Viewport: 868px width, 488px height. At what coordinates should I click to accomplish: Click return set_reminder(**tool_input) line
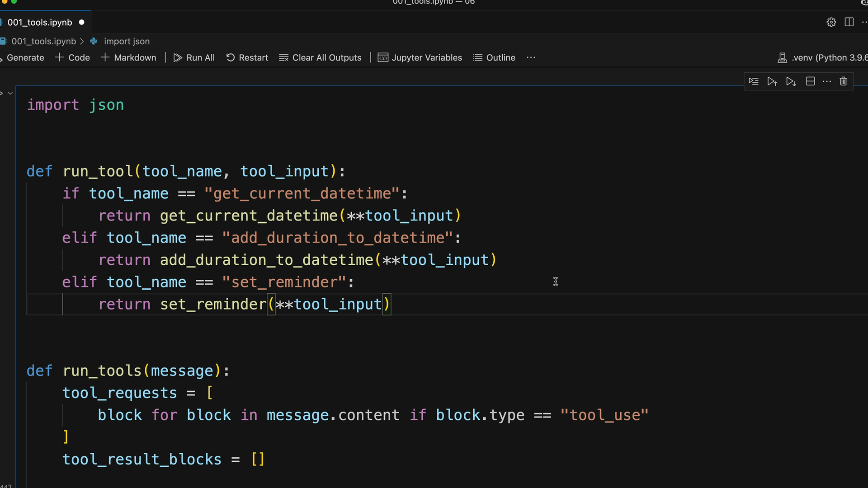tap(244, 304)
